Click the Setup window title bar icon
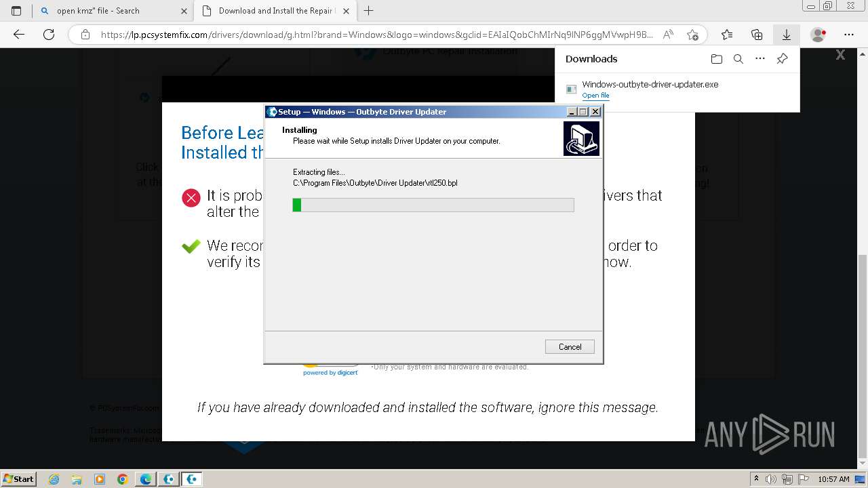 click(272, 112)
